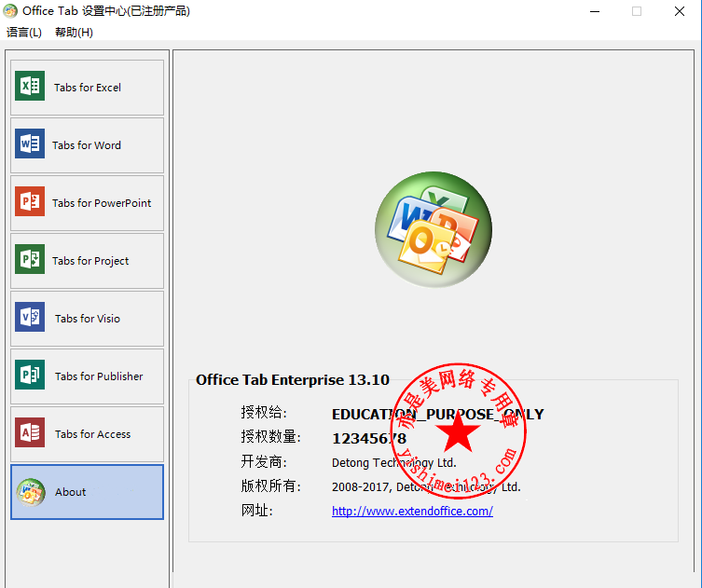
Task: Click the Word icon in the sidebar
Action: [x=30, y=144]
